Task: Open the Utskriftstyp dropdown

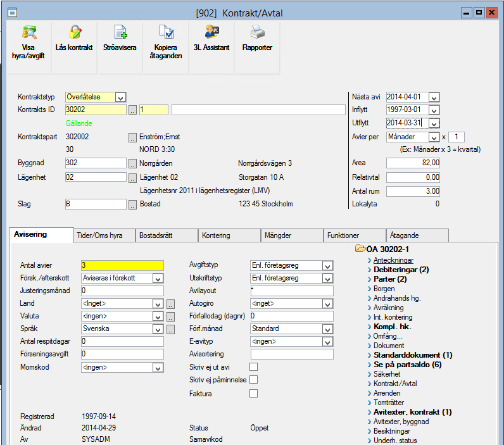Action: point(327,279)
